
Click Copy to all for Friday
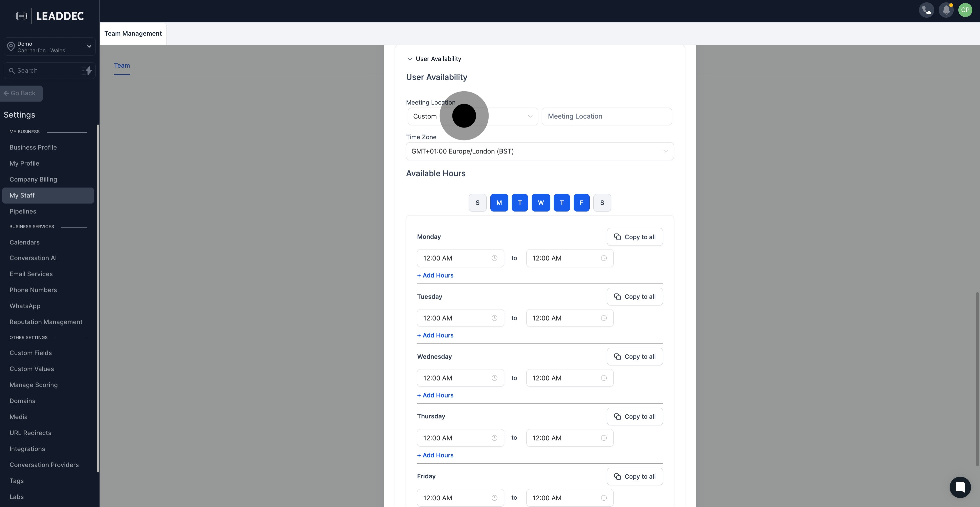pos(635,477)
